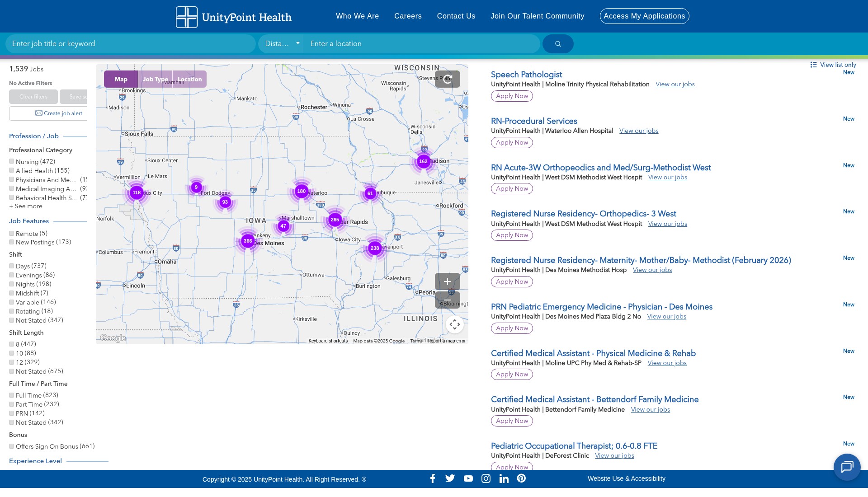Viewport: 868px width, 497px height.
Task: Apply Now for Speech Pathologist
Action: [512, 96]
